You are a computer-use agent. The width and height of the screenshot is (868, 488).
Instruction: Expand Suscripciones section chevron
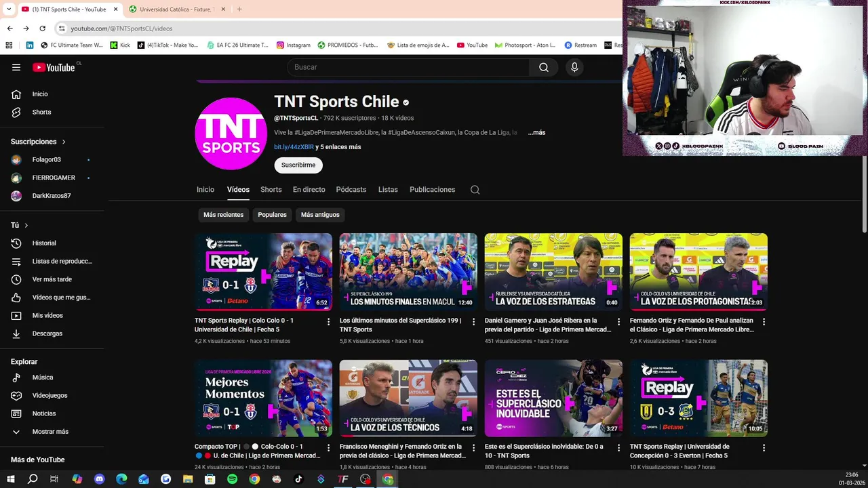click(x=64, y=142)
